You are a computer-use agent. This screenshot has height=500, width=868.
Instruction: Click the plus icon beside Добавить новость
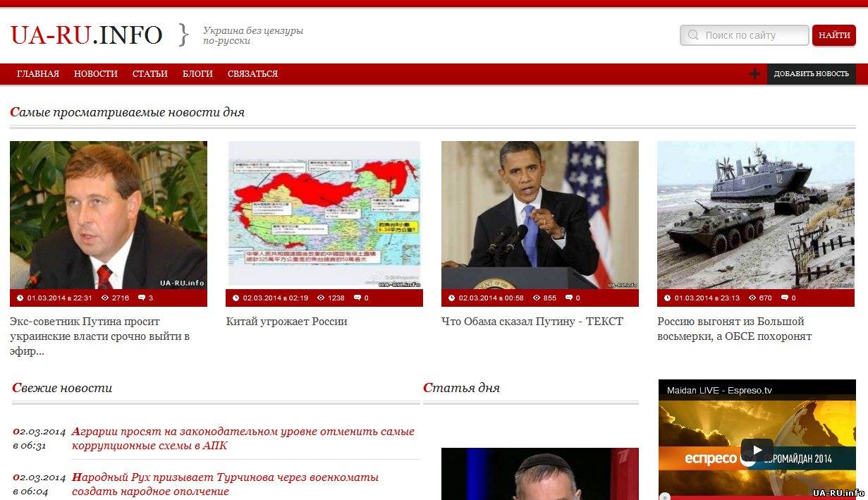pos(754,74)
